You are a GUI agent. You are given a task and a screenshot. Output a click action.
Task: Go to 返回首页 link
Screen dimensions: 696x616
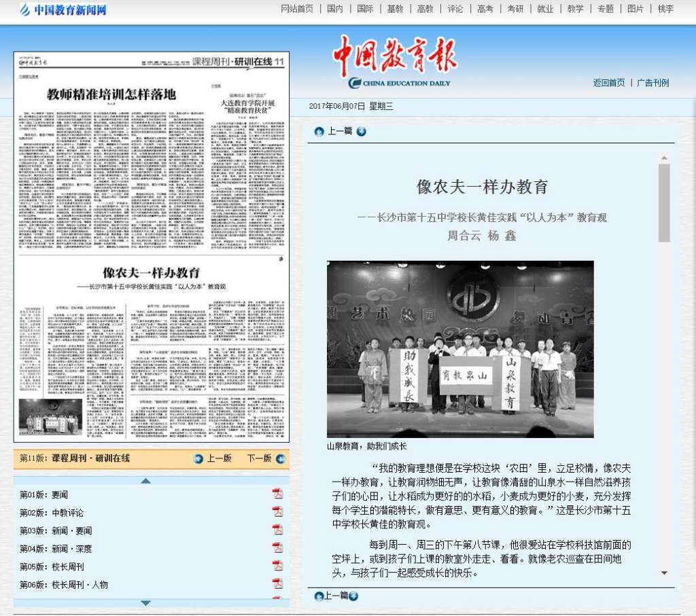point(608,83)
